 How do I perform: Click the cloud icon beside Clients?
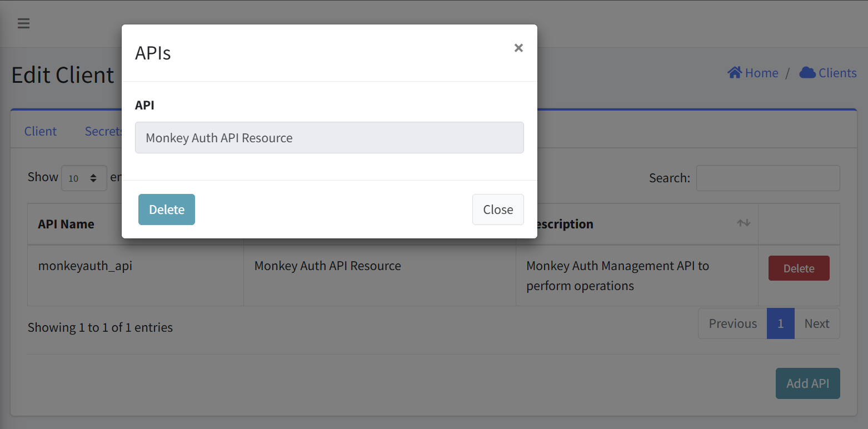pos(807,73)
